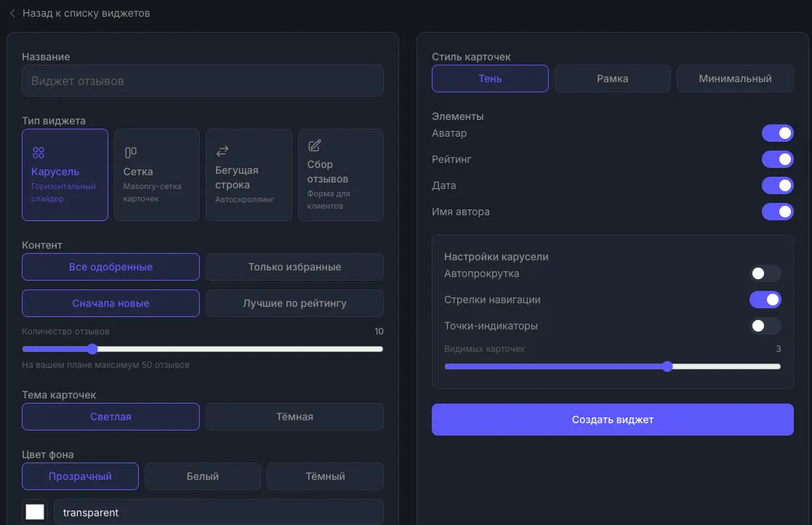This screenshot has width=812, height=525.
Task: Focus the Название widget name field
Action: click(x=202, y=81)
